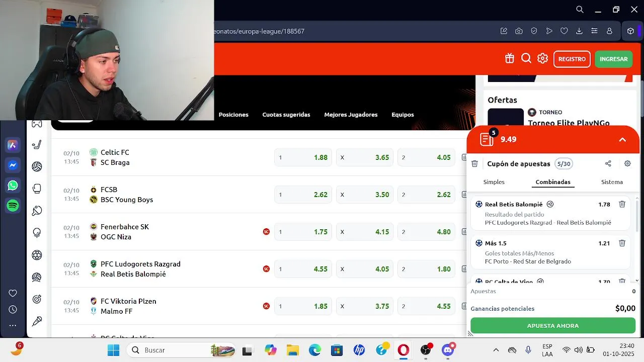Image resolution: width=644 pixels, height=362 pixels.
Task: Share the bet coupon
Action: (x=608, y=163)
